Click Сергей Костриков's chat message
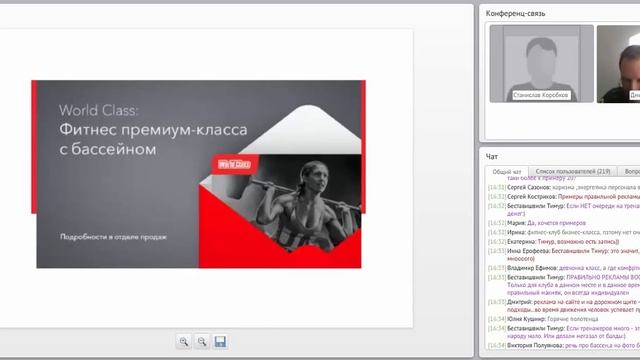The width and height of the screenshot is (640, 360). 564,197
